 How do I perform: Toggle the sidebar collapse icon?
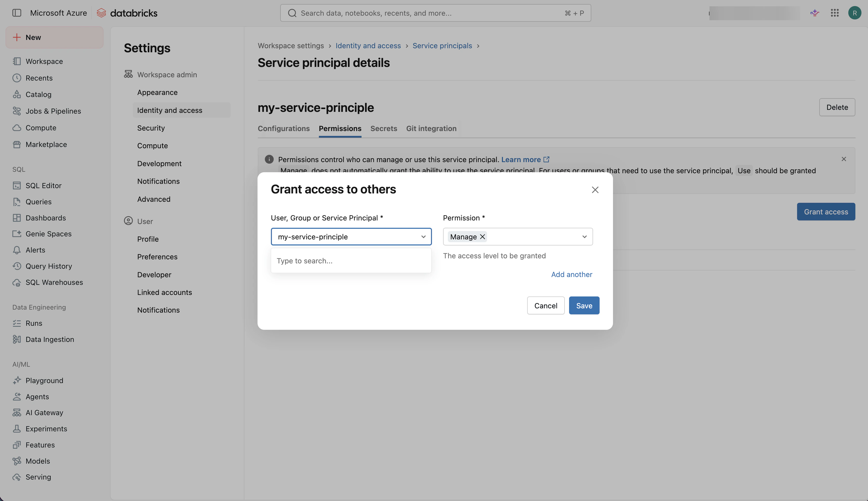(x=16, y=13)
